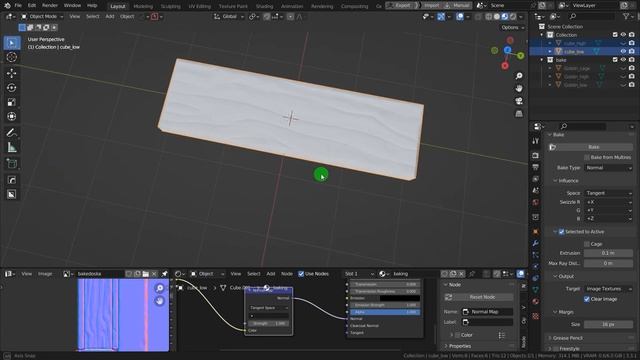Toggle cube_low render camera icon

631,51
